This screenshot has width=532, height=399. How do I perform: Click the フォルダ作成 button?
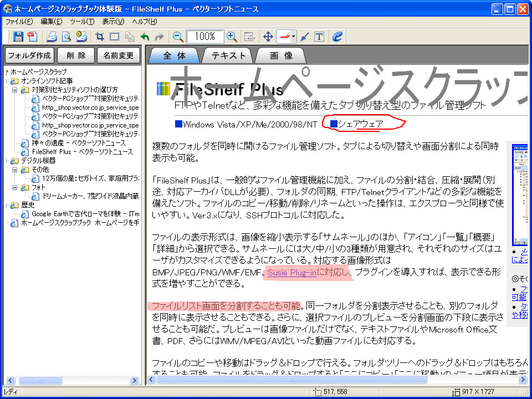point(29,55)
